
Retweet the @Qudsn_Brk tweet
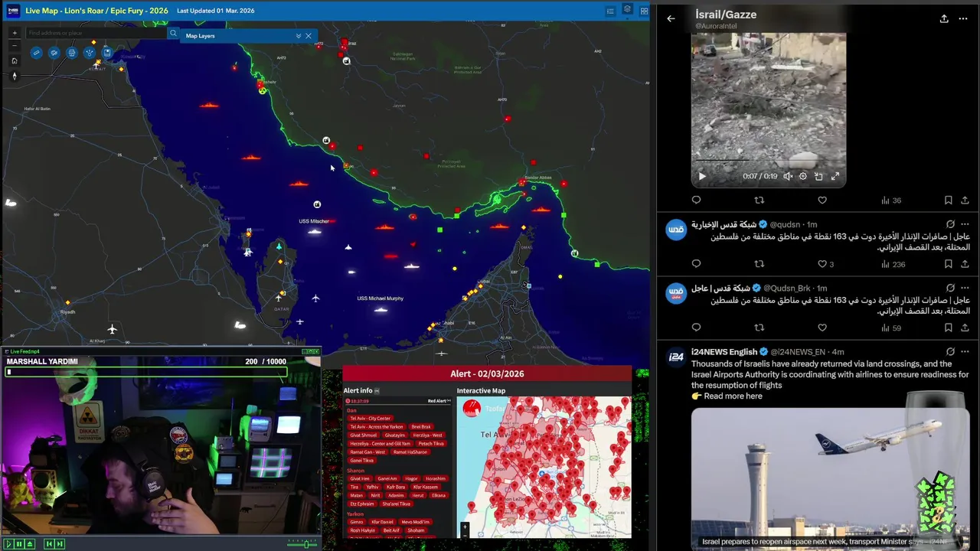(759, 328)
